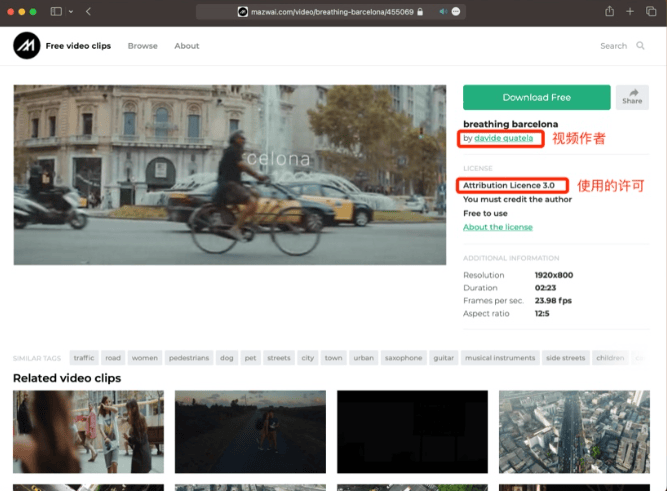The height and width of the screenshot is (491, 667).
Task: Mute audio via address bar speaker icon
Action: (x=442, y=11)
